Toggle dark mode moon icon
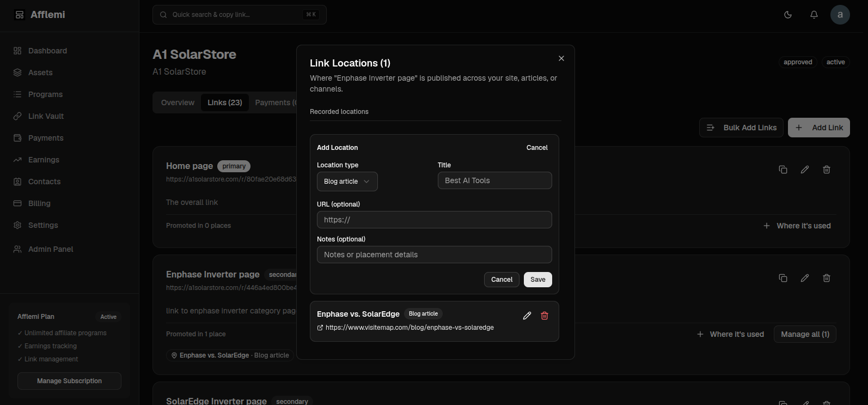The width and height of the screenshot is (868, 405). pos(788,15)
